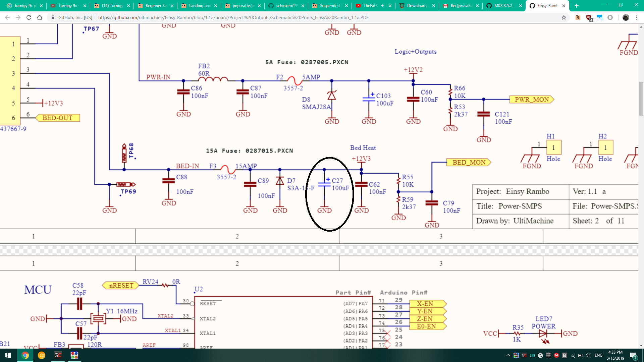The image size is (644, 362).
Task: Click the gray circle extension icon
Action: (x=610, y=17)
